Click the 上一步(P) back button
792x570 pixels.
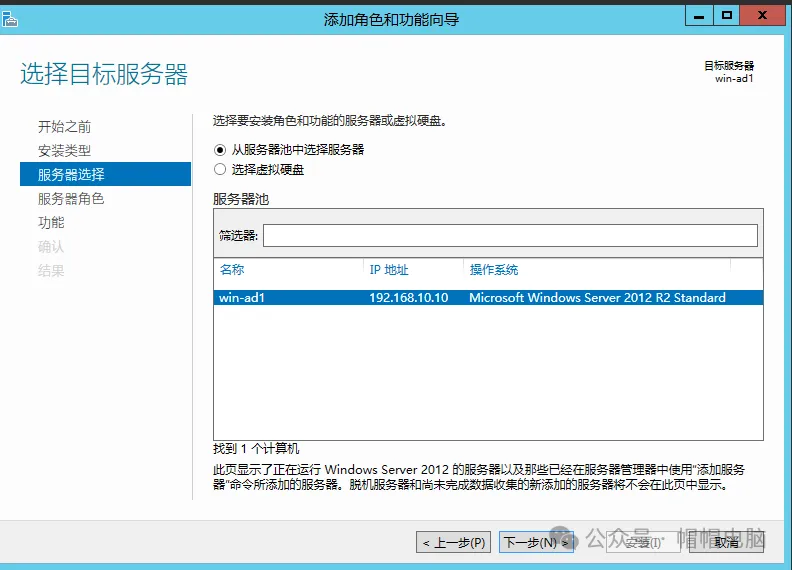(453, 542)
